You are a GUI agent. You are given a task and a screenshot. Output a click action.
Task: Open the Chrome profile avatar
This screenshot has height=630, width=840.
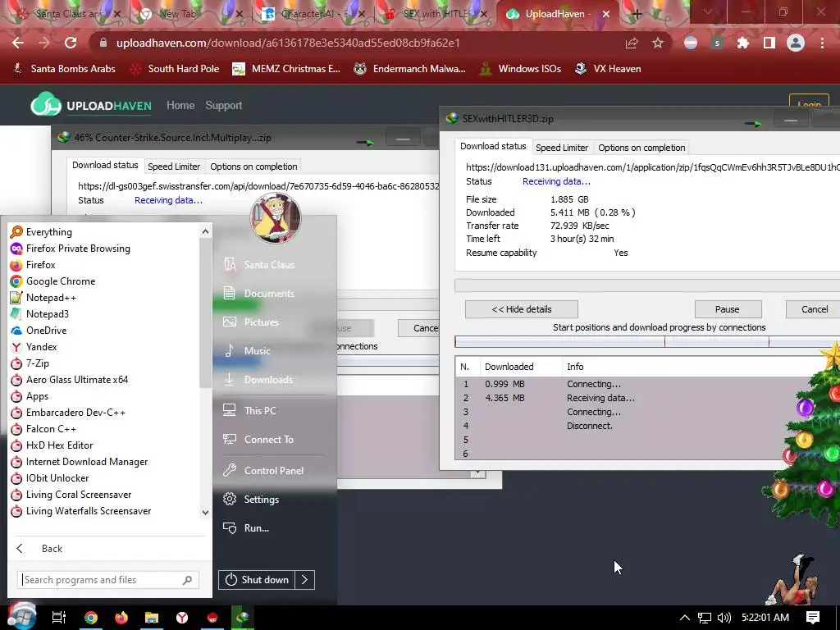tap(796, 43)
